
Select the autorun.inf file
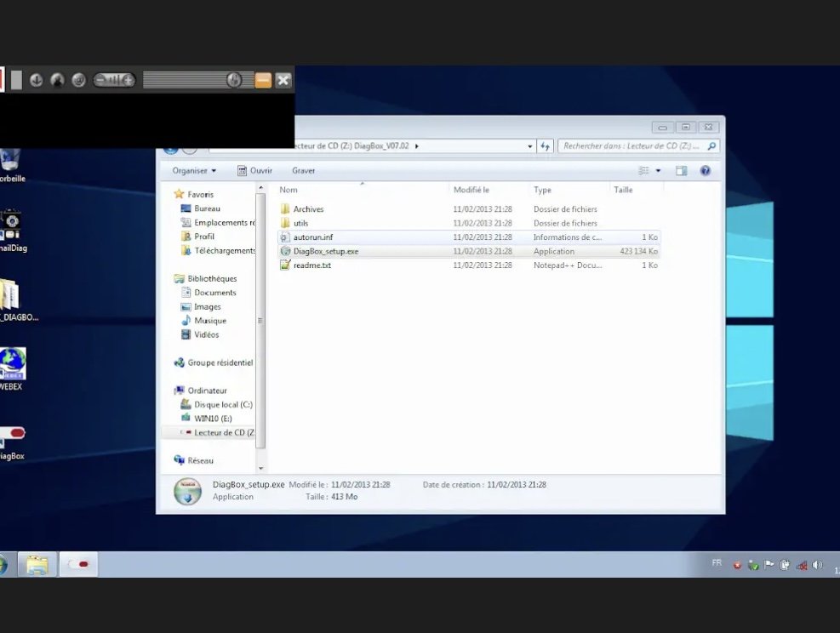(469, 237)
